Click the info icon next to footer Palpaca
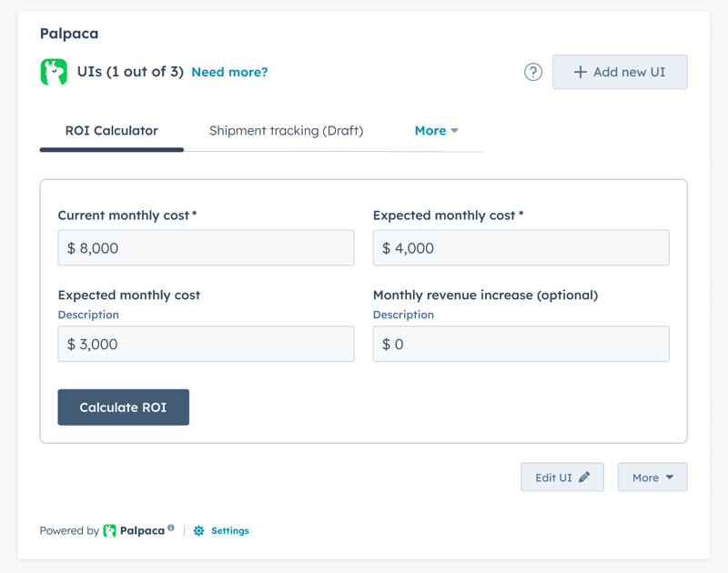 pyautogui.click(x=171, y=528)
